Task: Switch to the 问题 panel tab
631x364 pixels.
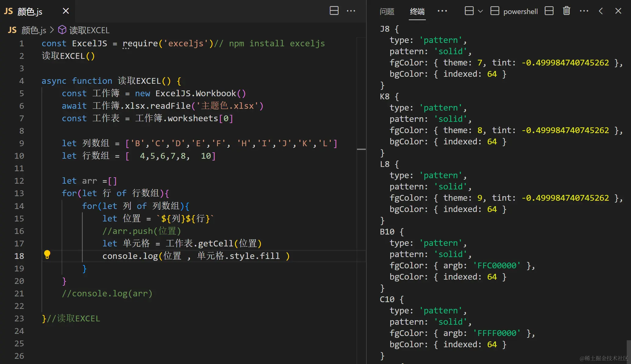Action: pos(387,12)
